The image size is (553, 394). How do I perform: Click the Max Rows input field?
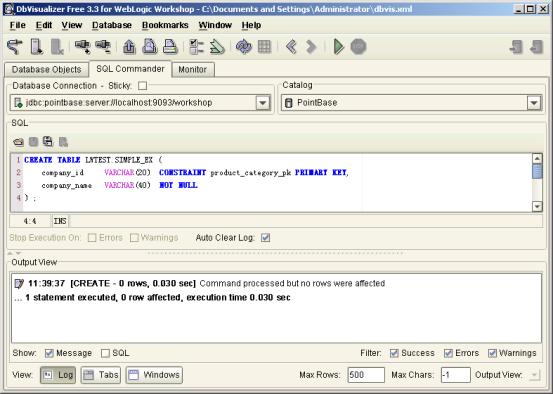[366, 375]
